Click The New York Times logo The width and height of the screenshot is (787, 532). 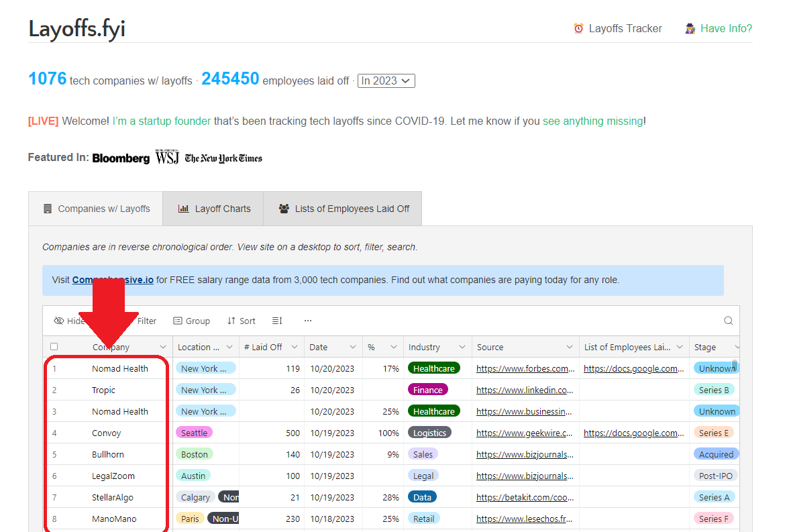click(223, 158)
